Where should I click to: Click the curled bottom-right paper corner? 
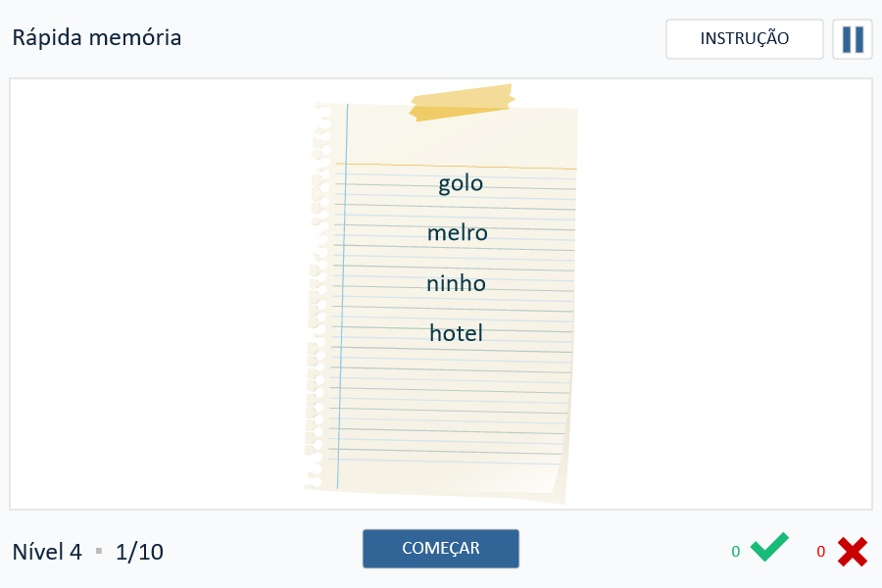point(556,487)
